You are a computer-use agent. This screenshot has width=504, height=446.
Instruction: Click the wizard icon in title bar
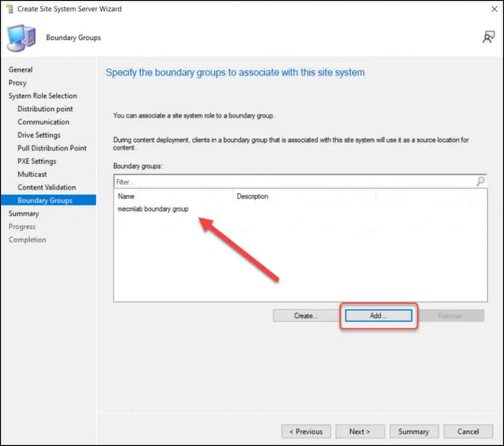click(x=9, y=9)
